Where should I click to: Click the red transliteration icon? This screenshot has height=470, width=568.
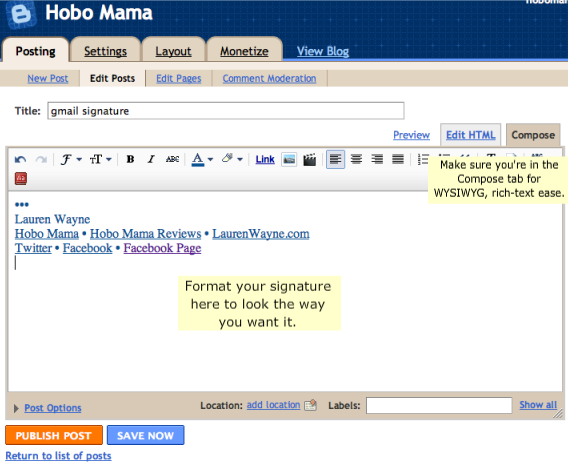[x=21, y=178]
